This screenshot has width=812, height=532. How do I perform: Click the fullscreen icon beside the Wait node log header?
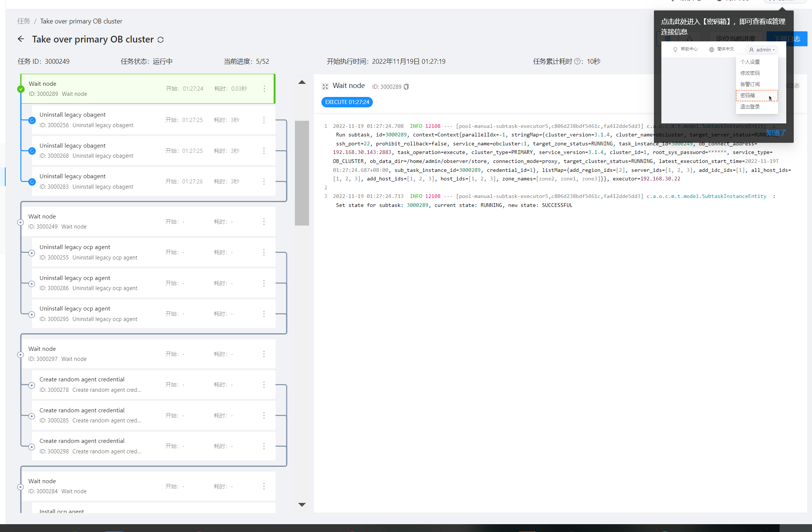click(325, 86)
